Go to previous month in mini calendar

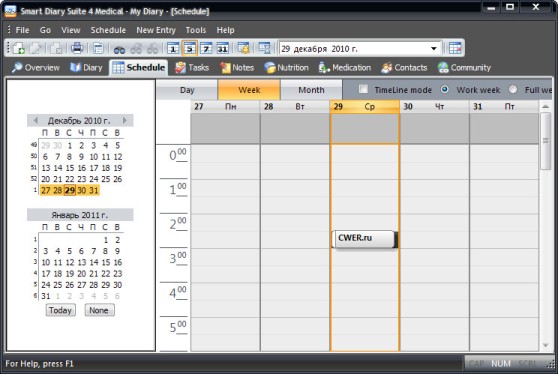point(36,120)
